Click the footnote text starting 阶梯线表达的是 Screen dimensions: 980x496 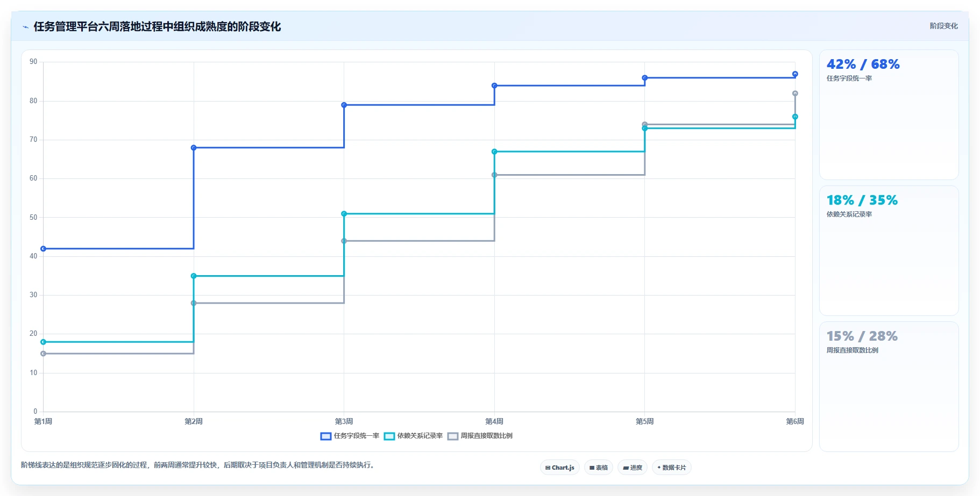click(x=197, y=465)
